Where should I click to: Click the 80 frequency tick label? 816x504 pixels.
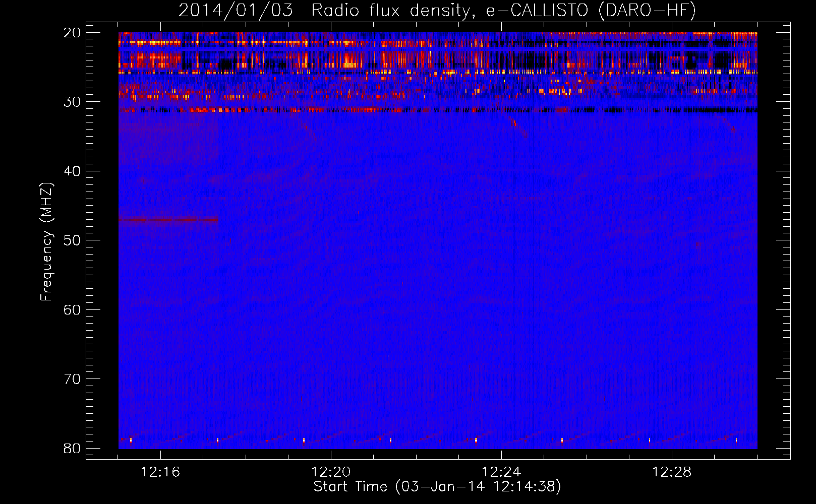tap(73, 448)
